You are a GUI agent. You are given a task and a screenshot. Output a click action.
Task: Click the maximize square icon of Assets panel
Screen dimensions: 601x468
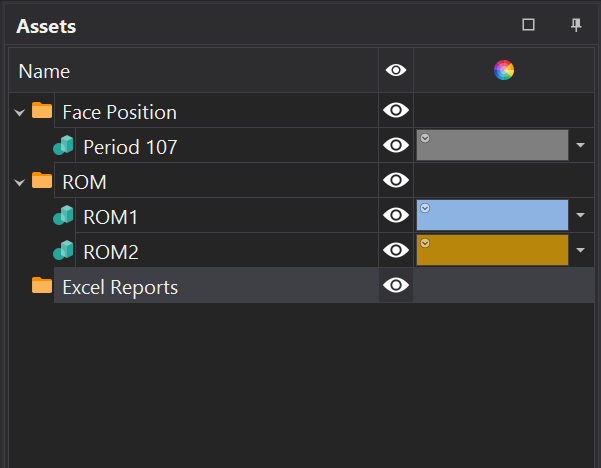(x=529, y=25)
